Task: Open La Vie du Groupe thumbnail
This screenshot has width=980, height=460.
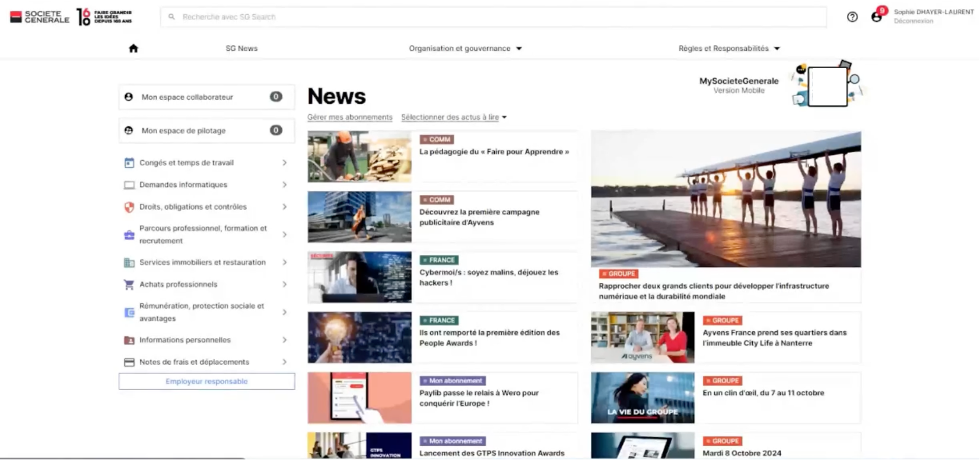Action: pos(642,398)
